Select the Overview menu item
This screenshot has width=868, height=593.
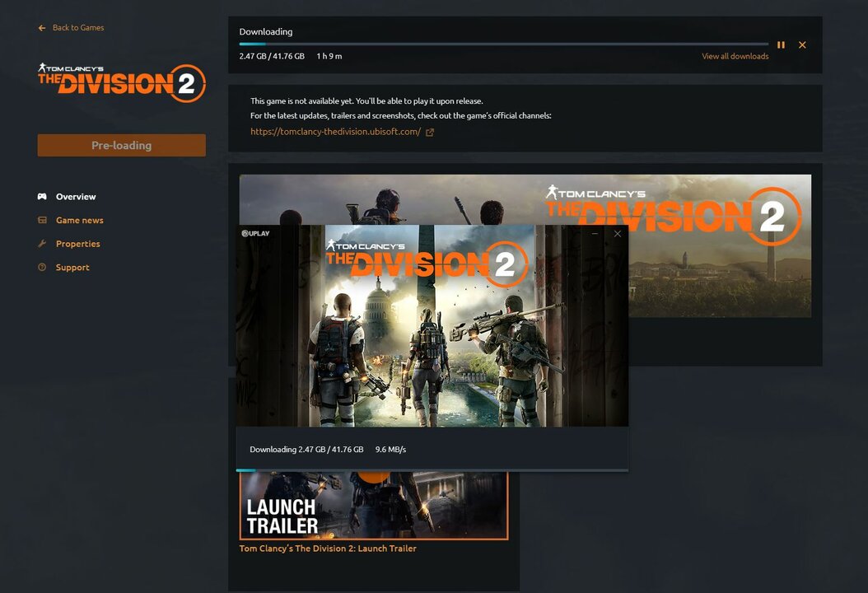[76, 197]
